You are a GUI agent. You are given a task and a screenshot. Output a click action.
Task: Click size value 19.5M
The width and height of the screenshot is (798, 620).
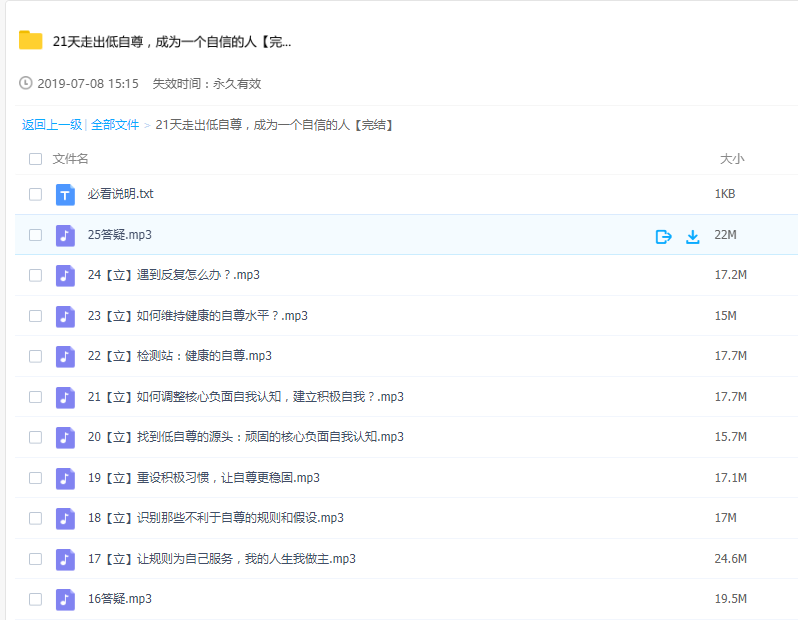tap(731, 599)
